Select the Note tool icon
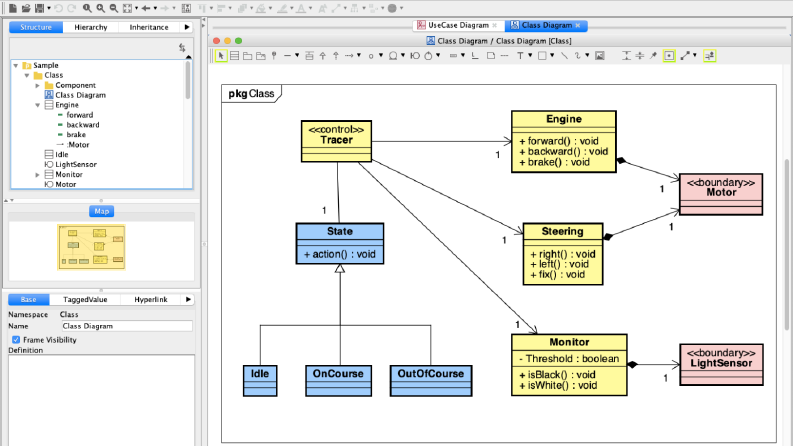793x446 pixels. (491, 56)
